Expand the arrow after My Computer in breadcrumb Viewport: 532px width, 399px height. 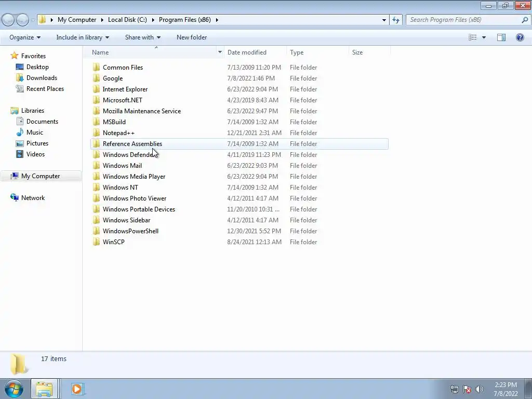pos(102,20)
